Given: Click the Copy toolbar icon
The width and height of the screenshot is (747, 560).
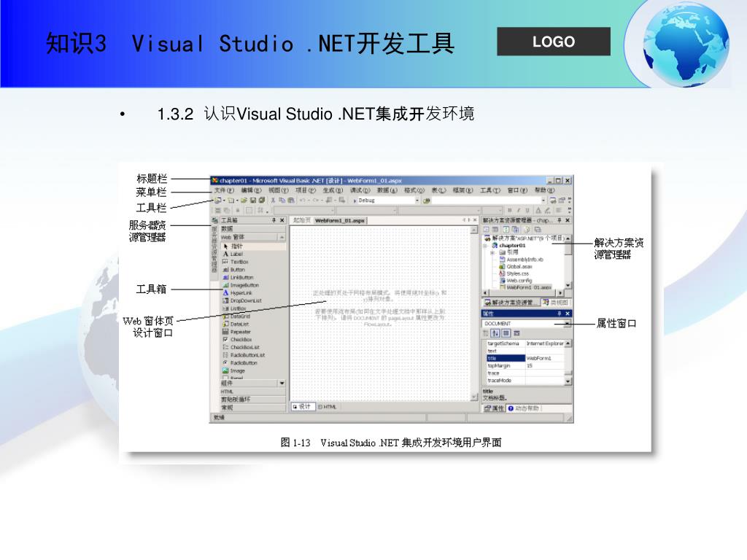Looking at the screenshot, I should click(282, 201).
